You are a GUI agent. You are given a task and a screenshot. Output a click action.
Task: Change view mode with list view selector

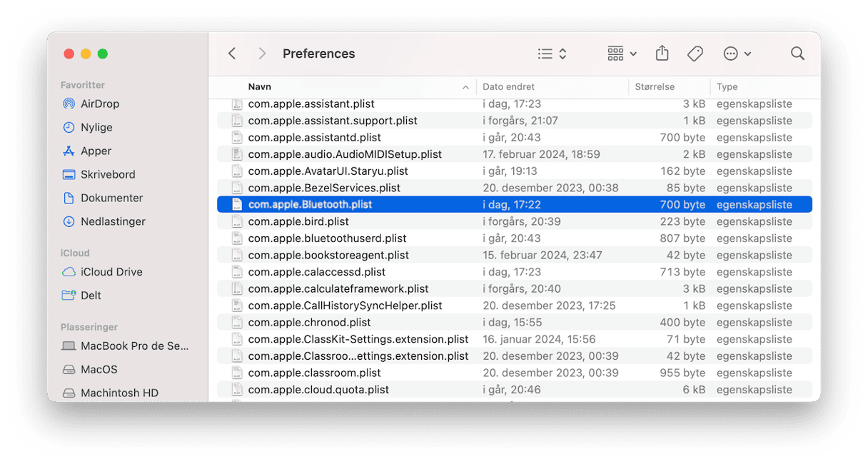click(552, 54)
